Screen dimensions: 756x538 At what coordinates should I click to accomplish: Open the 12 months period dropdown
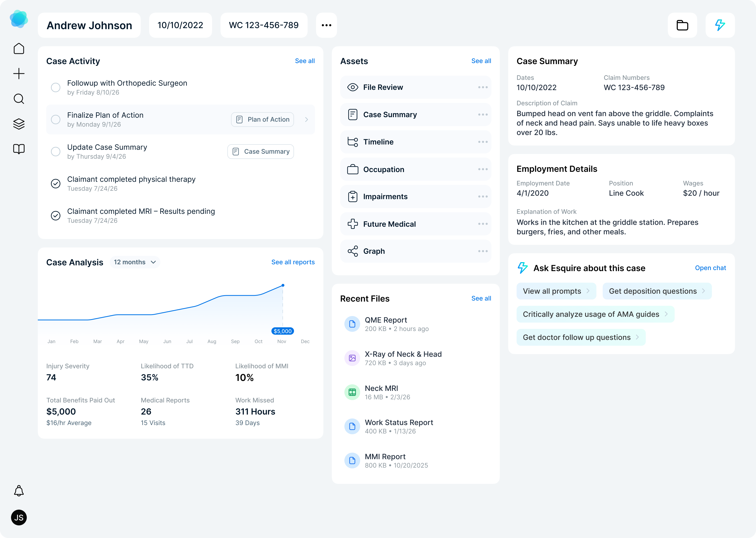pyautogui.click(x=135, y=262)
